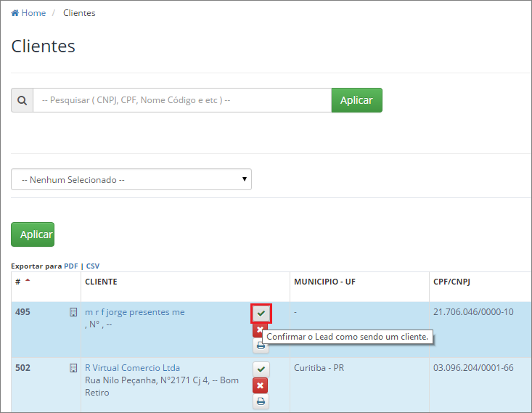The width and height of the screenshot is (532, 413).
Task: Click CNPJ 03.096.204/0001-66 cell
Action: click(x=473, y=368)
